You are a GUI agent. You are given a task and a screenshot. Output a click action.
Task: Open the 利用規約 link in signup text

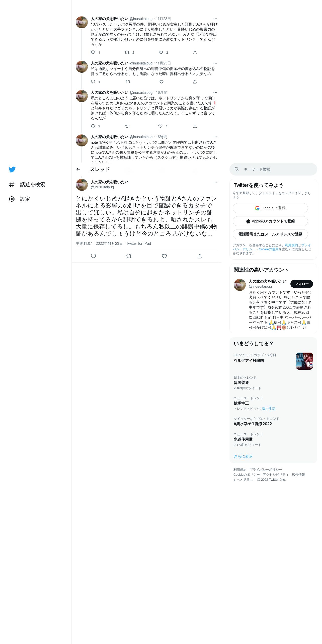pos(291,245)
